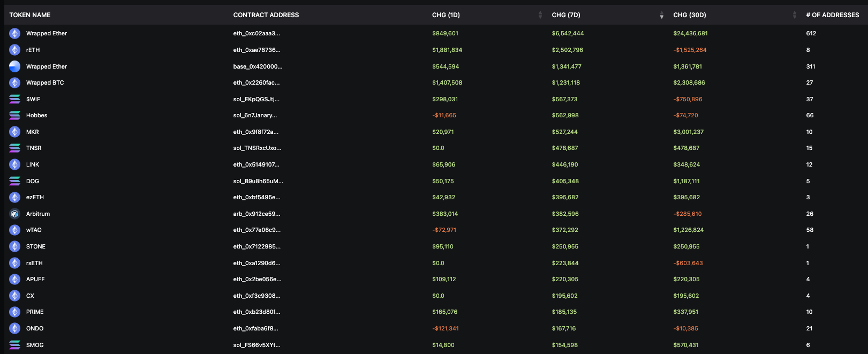Click the -$11,665 1D change for Hobbes
The width and height of the screenshot is (868, 354).
point(444,115)
